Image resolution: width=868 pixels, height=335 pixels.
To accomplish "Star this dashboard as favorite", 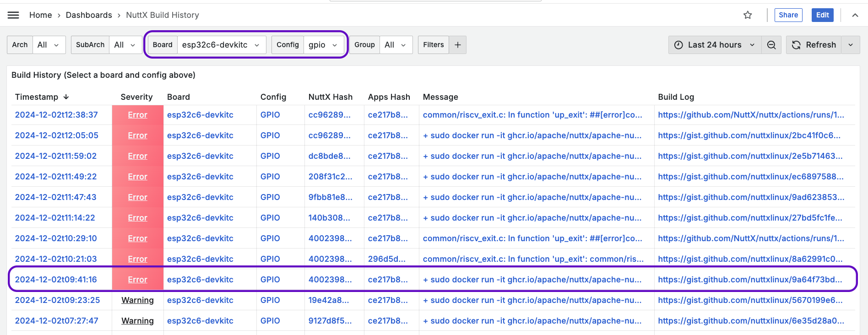I will click(748, 15).
